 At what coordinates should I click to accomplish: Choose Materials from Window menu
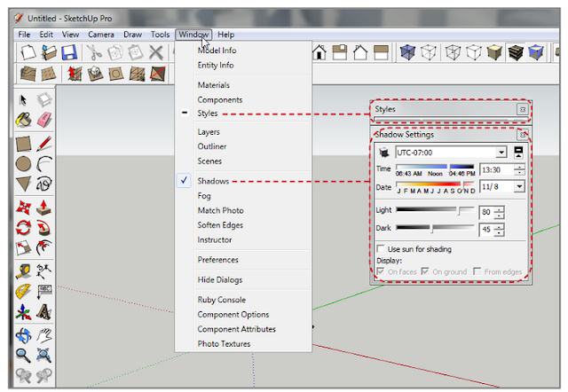[214, 85]
